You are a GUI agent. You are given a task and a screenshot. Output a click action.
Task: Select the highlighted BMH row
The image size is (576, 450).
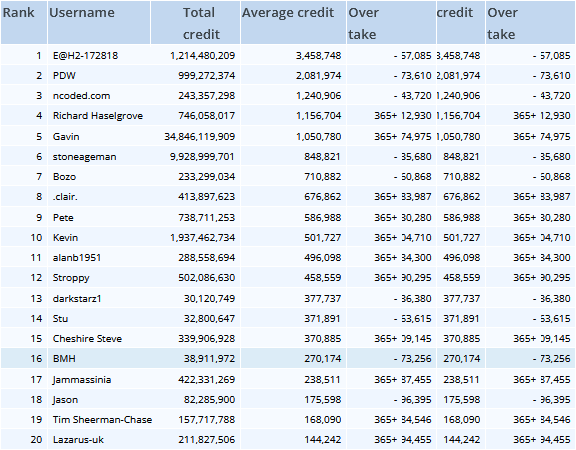pos(288,358)
